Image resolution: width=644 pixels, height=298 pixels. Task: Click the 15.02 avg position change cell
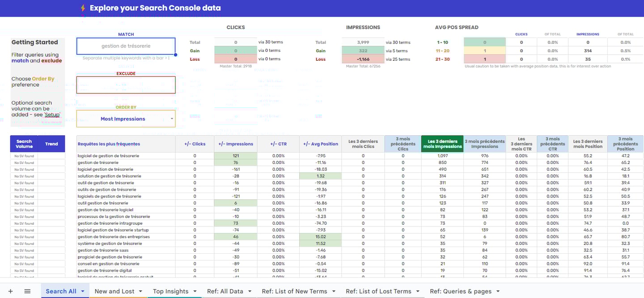[x=320, y=237]
